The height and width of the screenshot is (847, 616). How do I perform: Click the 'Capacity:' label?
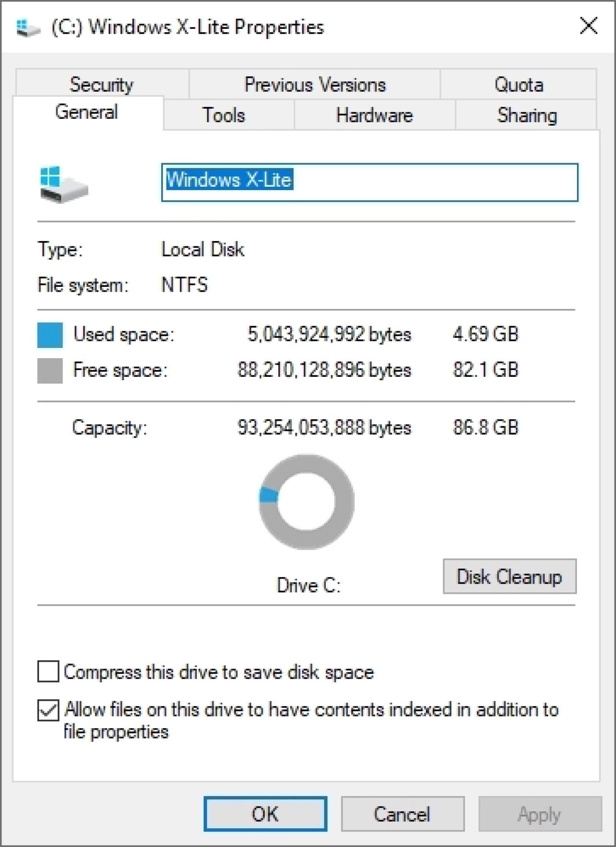[x=110, y=428]
